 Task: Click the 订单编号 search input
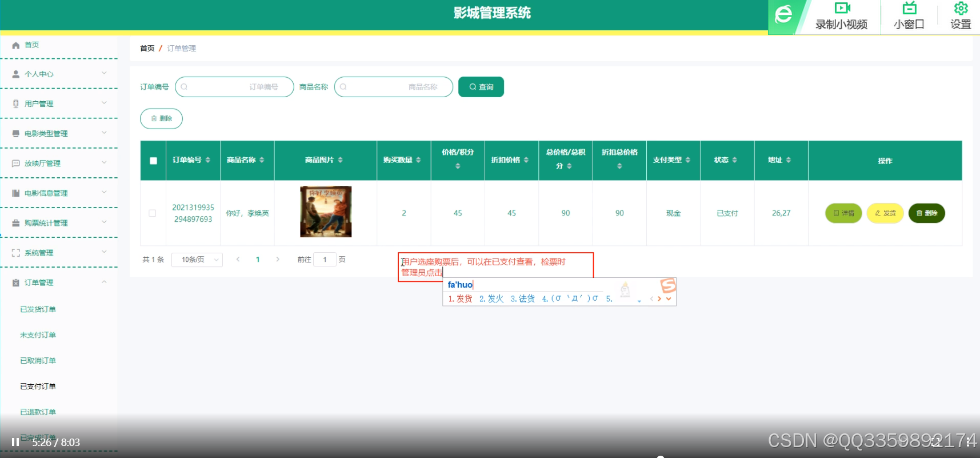pyautogui.click(x=234, y=87)
